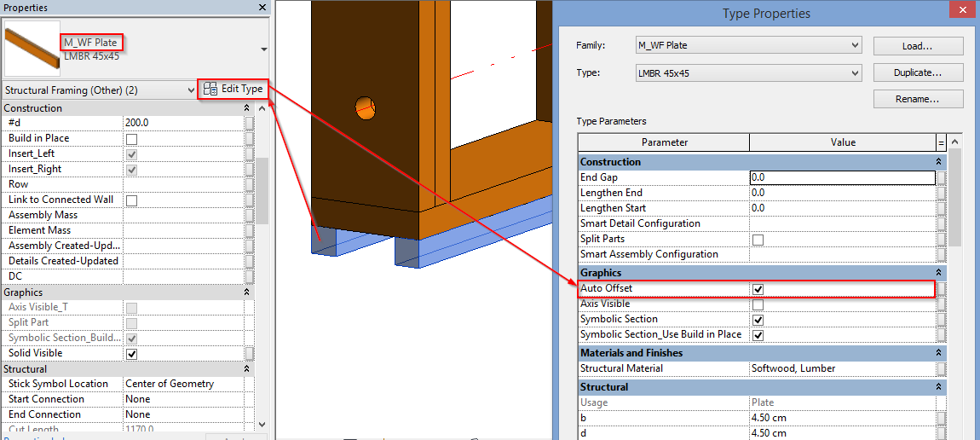Click the Load... button
Image resolution: width=980 pixels, height=440 pixels.
[x=918, y=46]
